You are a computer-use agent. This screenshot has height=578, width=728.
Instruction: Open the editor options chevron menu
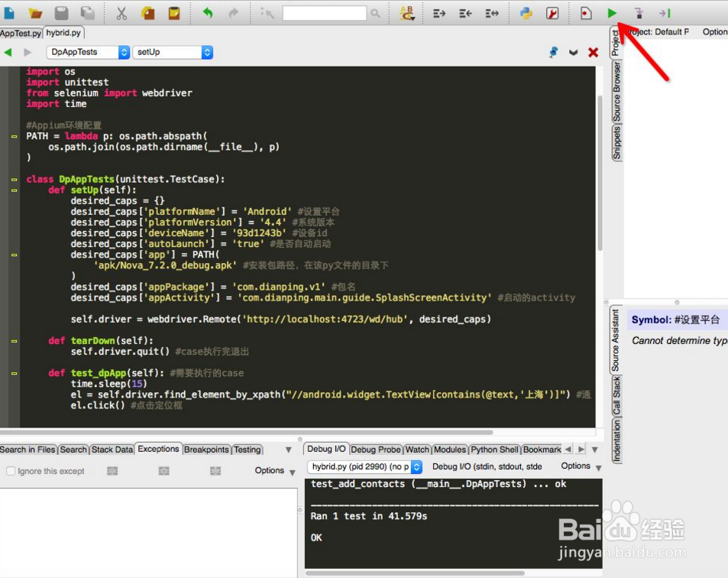point(574,53)
